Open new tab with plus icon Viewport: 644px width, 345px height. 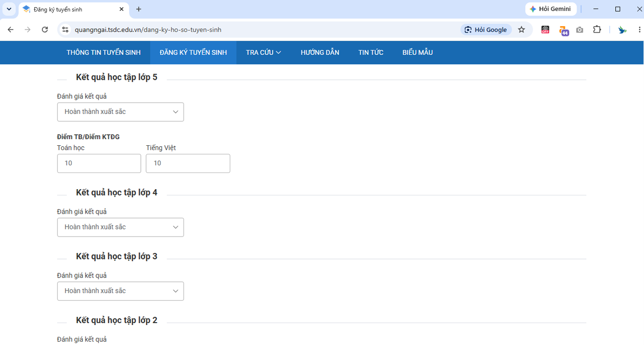[139, 9]
